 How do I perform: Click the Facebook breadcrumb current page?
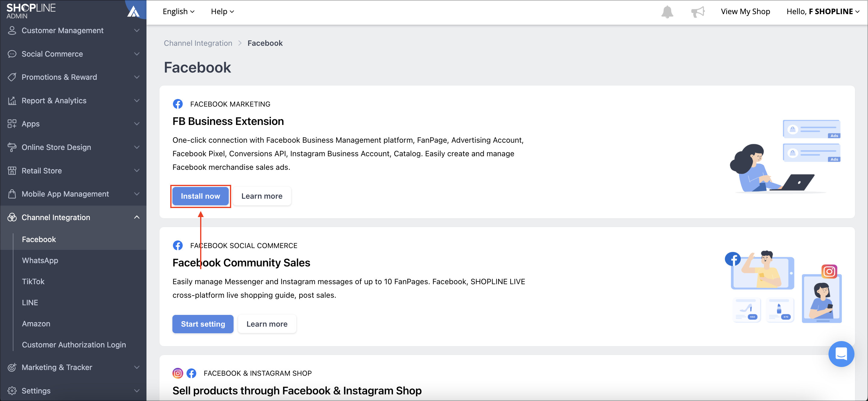pos(265,43)
